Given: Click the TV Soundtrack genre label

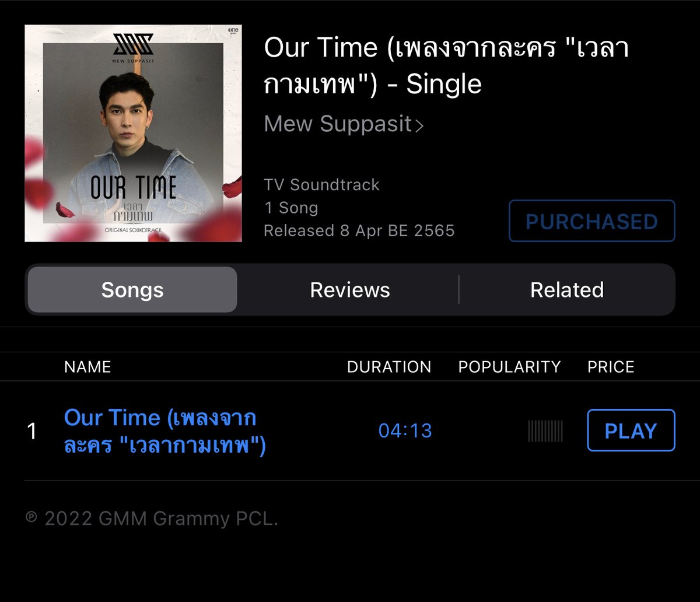Looking at the screenshot, I should tap(321, 185).
